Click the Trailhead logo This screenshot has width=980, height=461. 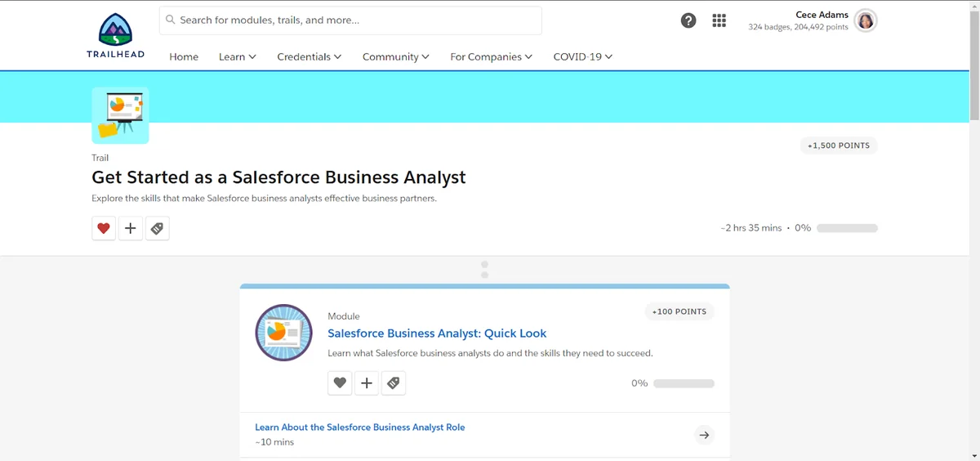click(115, 36)
